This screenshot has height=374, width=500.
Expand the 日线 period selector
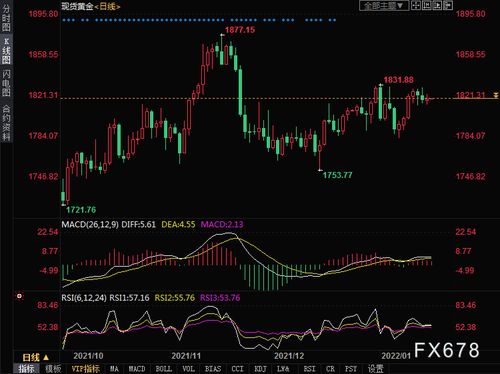tap(35, 357)
